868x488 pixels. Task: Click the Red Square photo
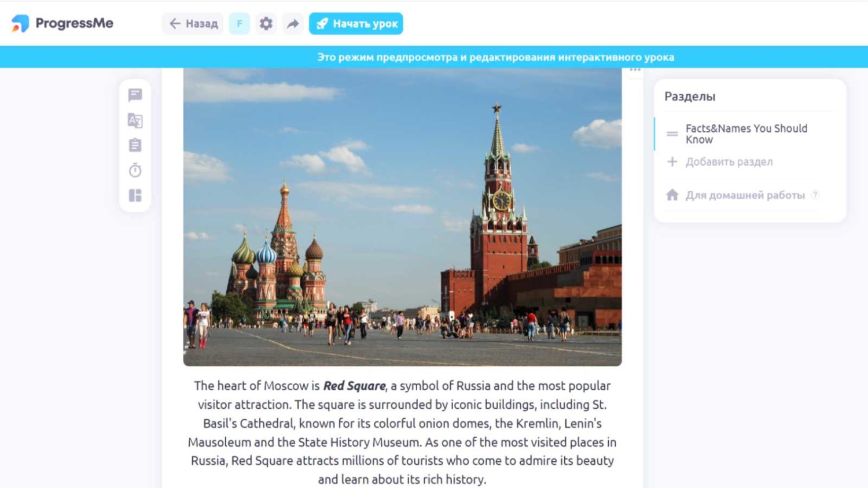402,217
